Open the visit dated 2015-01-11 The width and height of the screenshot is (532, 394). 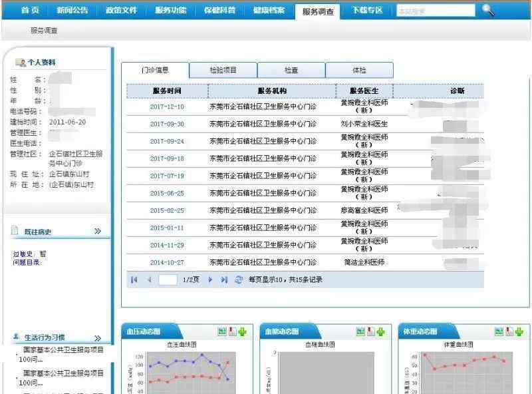(x=167, y=228)
